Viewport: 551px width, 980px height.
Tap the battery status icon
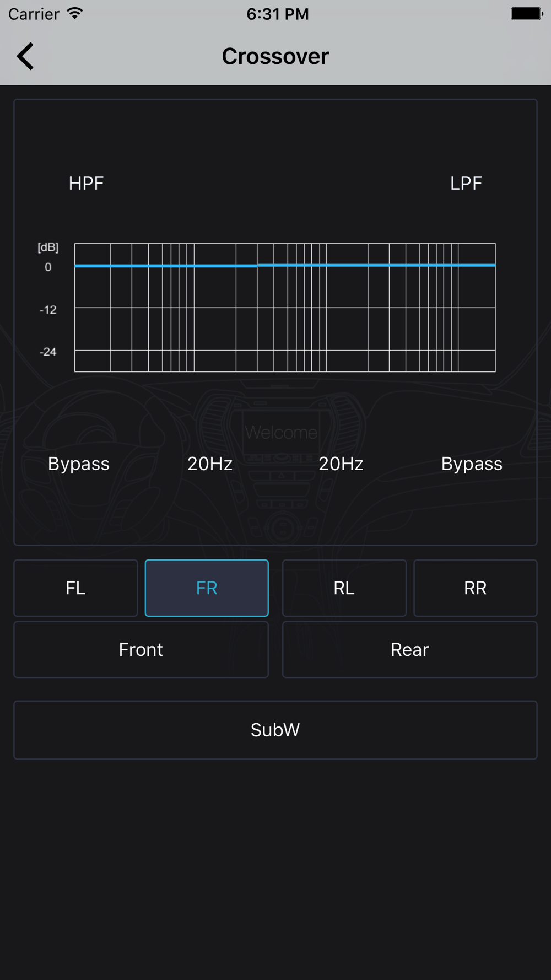(x=527, y=13)
